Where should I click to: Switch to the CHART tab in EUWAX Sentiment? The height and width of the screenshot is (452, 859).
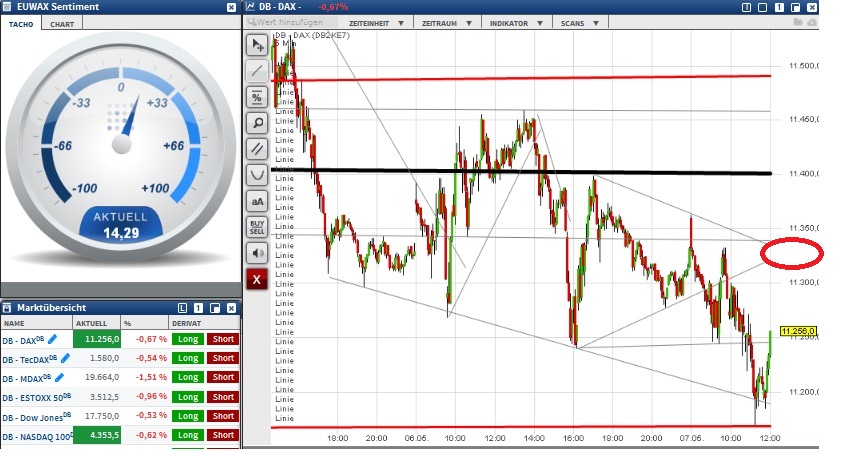tap(62, 24)
